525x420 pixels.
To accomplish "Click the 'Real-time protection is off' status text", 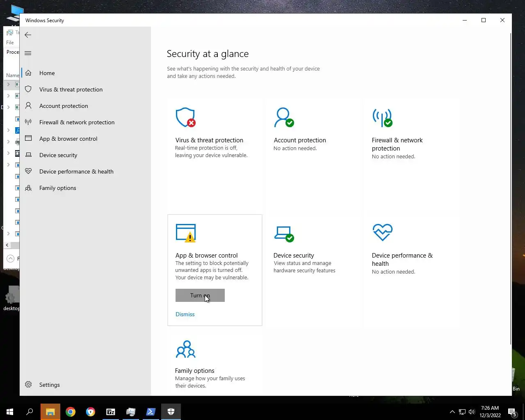I will (x=211, y=152).
